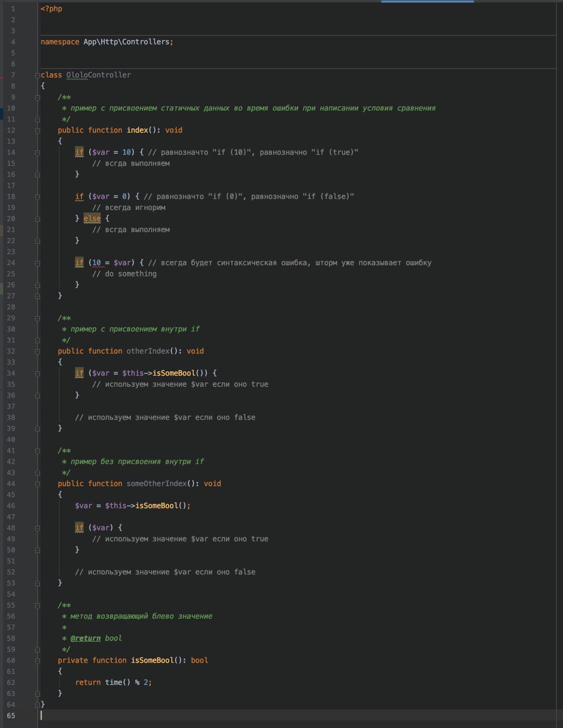Fold the doc comment starting on line 9

(38, 97)
